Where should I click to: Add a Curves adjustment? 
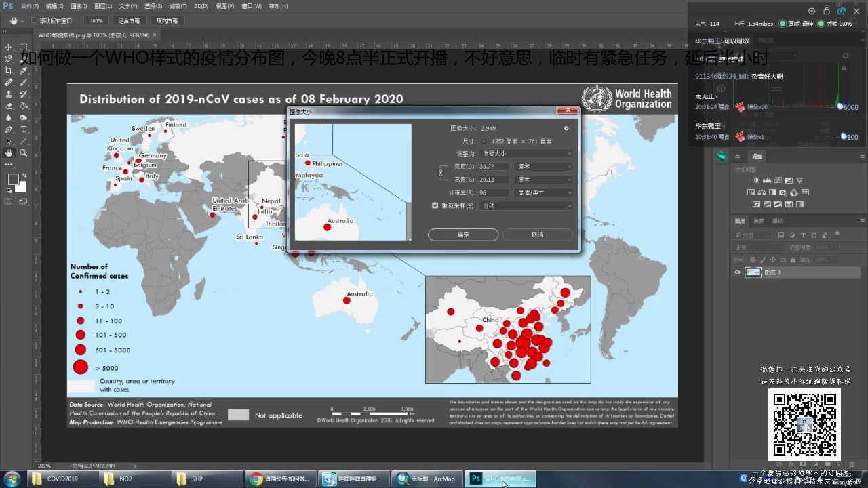(x=778, y=180)
